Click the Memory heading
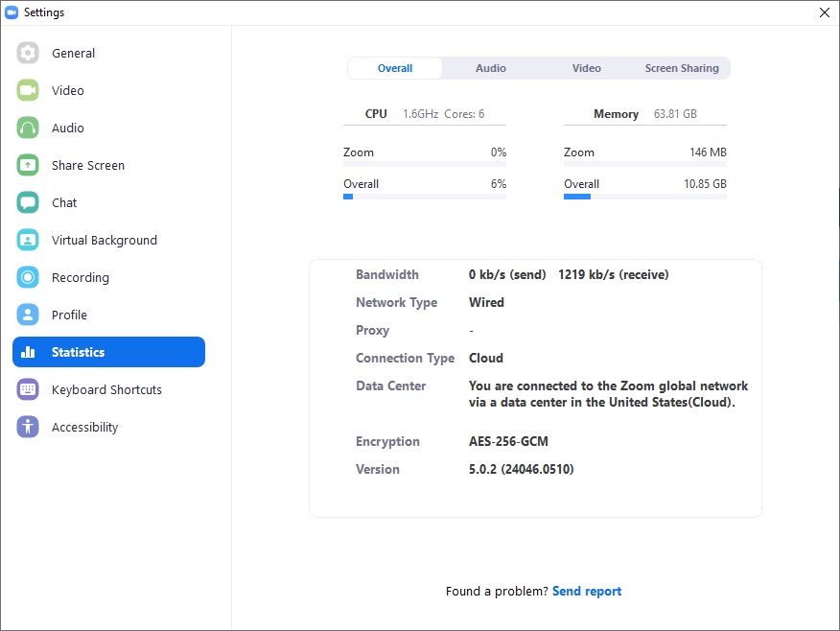Screen dimensions: 840x631 pyautogui.click(x=616, y=113)
